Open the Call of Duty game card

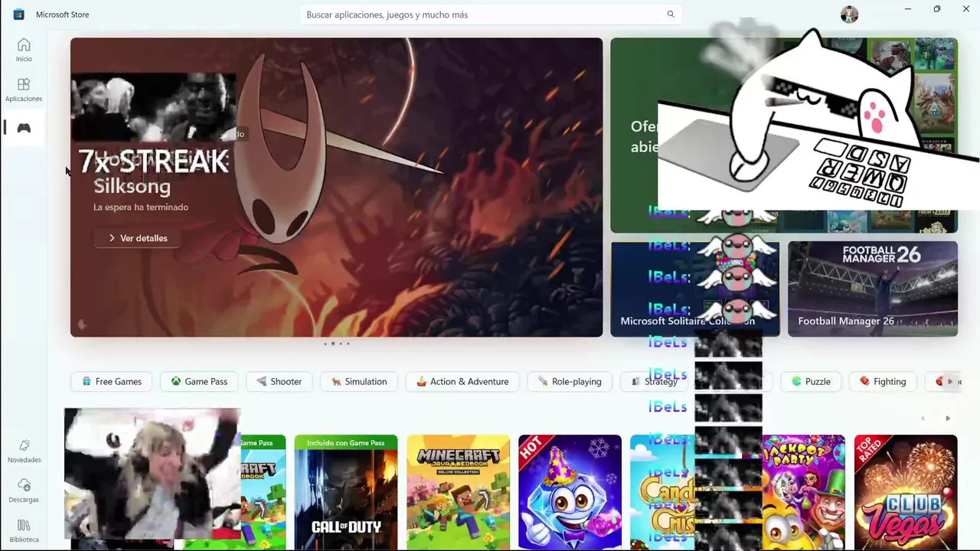tap(346, 492)
